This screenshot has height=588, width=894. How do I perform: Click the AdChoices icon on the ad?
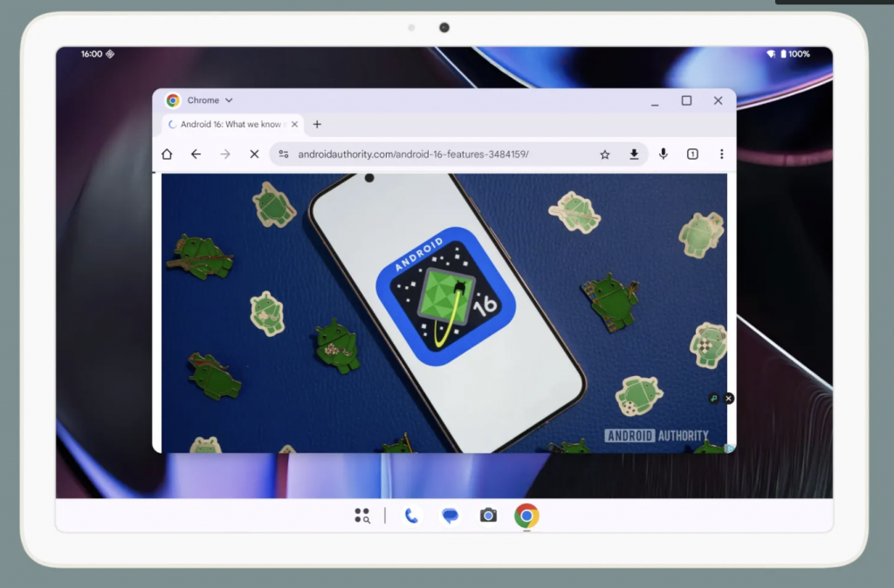pyautogui.click(x=716, y=398)
